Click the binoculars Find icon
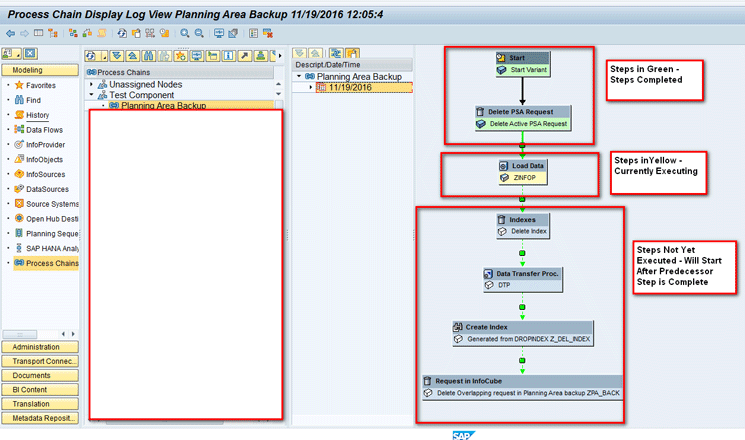 point(149,56)
